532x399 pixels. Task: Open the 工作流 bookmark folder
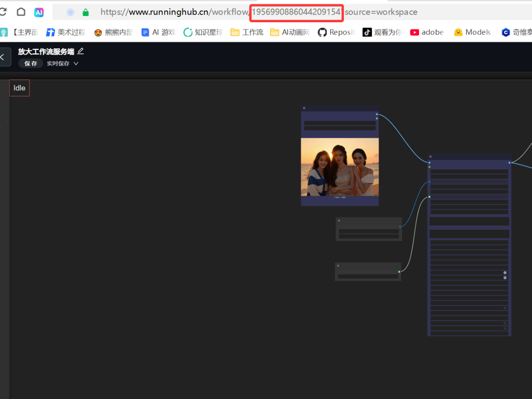point(247,32)
